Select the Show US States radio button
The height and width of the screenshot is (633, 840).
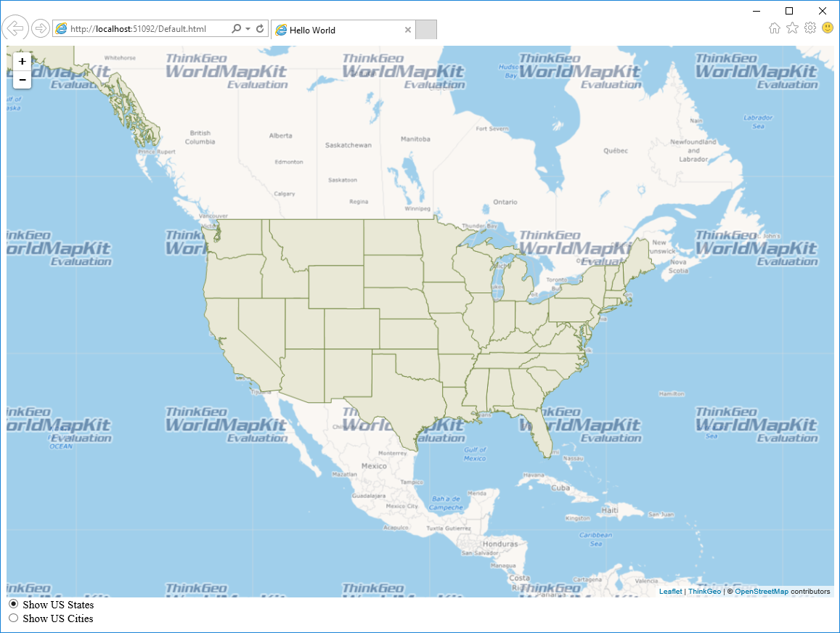(x=13, y=604)
